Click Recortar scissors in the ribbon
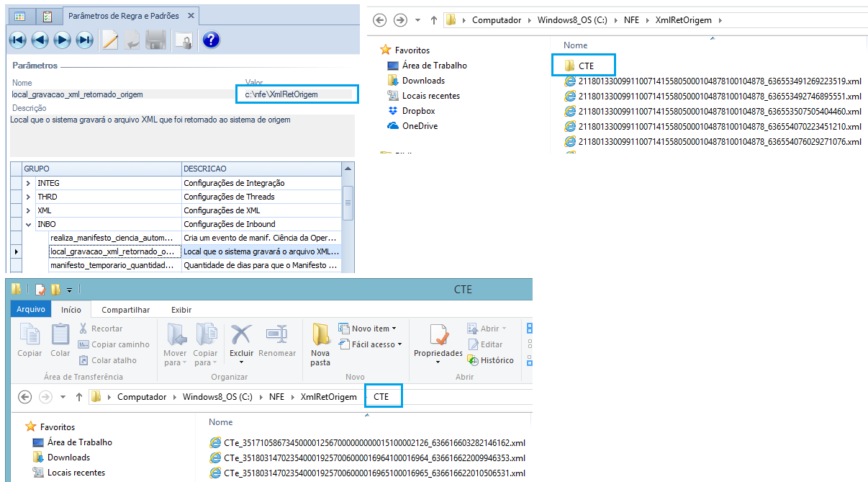The height and width of the screenshot is (482, 868). [x=101, y=329]
